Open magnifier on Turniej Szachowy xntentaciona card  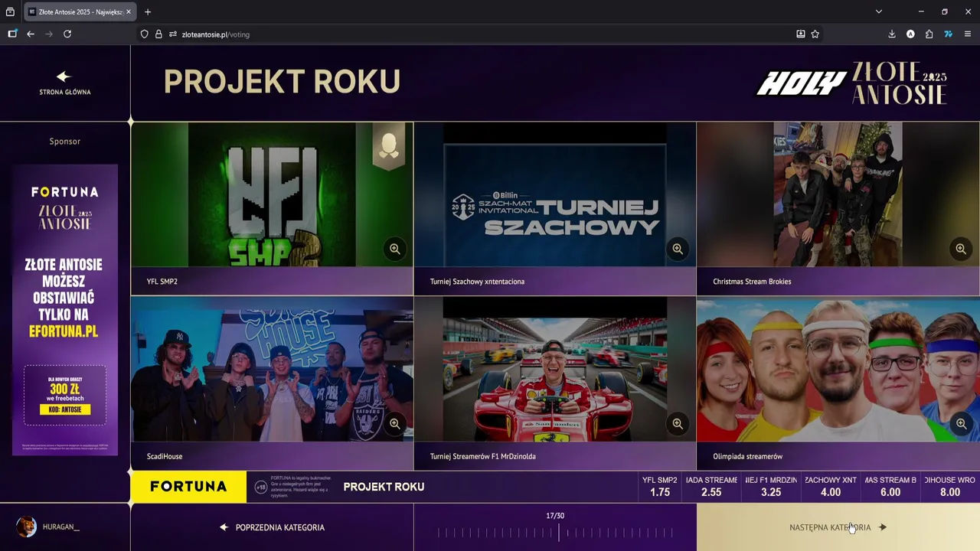pyautogui.click(x=678, y=249)
